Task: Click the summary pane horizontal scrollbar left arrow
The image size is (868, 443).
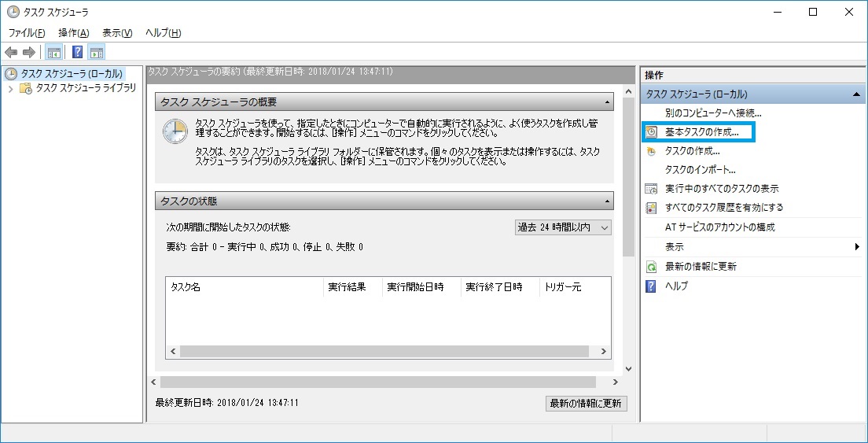Action: point(154,382)
